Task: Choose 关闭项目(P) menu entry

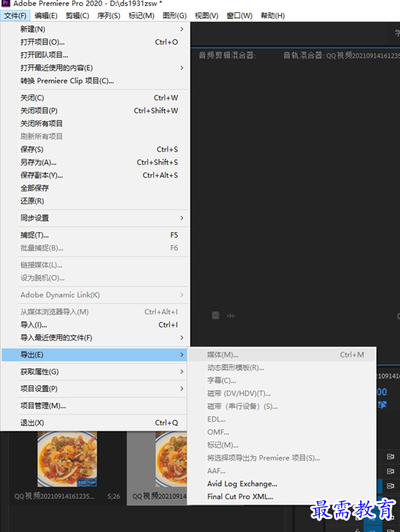Action: click(x=95, y=110)
